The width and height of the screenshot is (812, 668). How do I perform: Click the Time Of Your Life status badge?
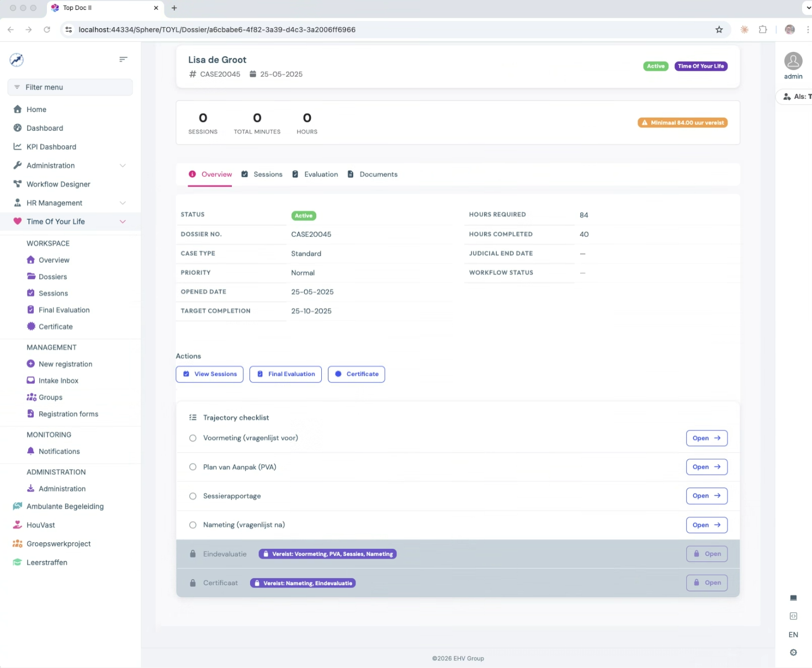click(700, 66)
